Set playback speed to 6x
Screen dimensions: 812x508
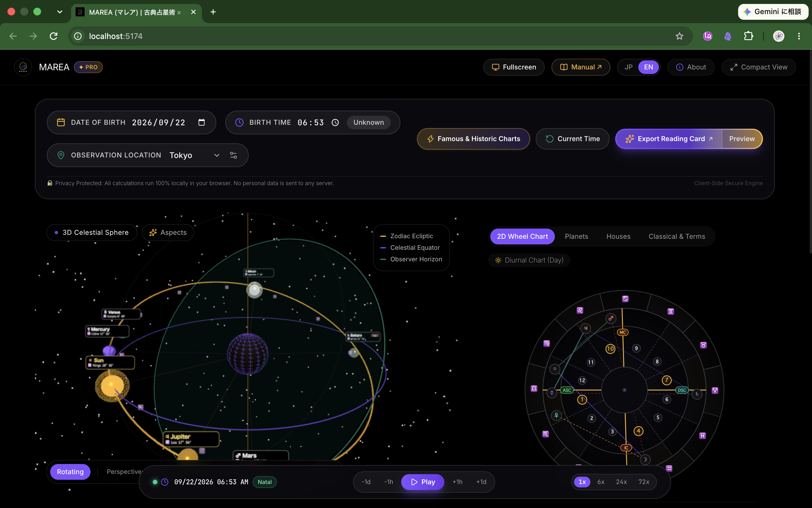tap(601, 482)
